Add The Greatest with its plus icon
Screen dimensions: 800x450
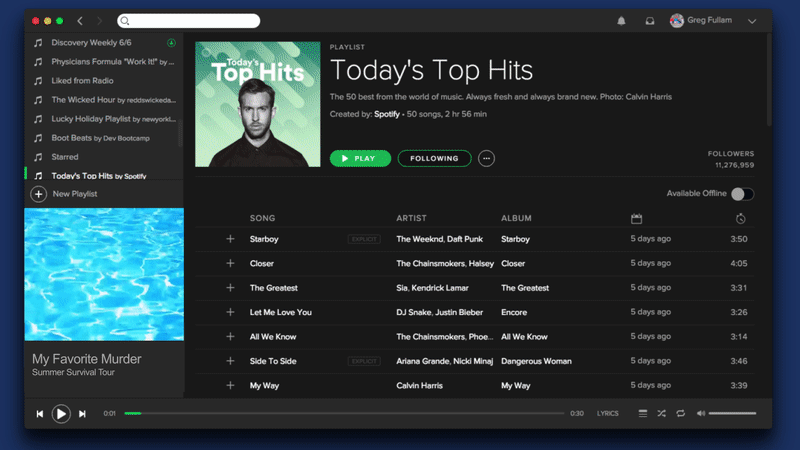230,288
